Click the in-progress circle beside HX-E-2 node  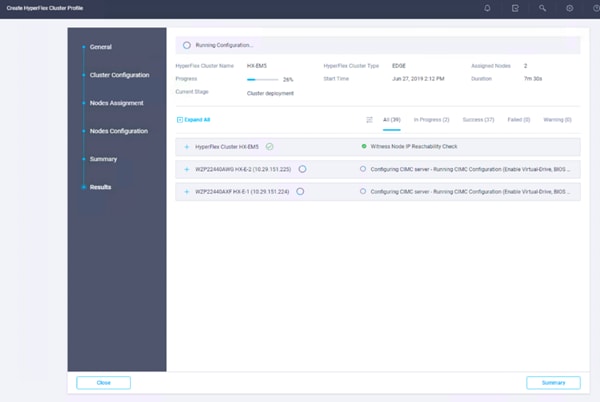(x=302, y=169)
